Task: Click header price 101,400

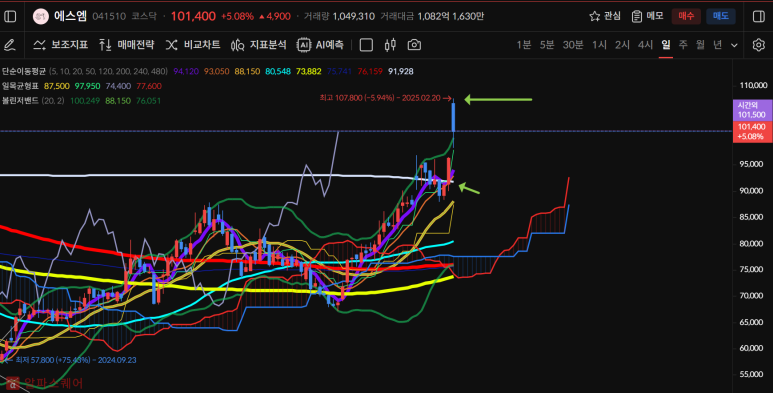Action: click(193, 16)
